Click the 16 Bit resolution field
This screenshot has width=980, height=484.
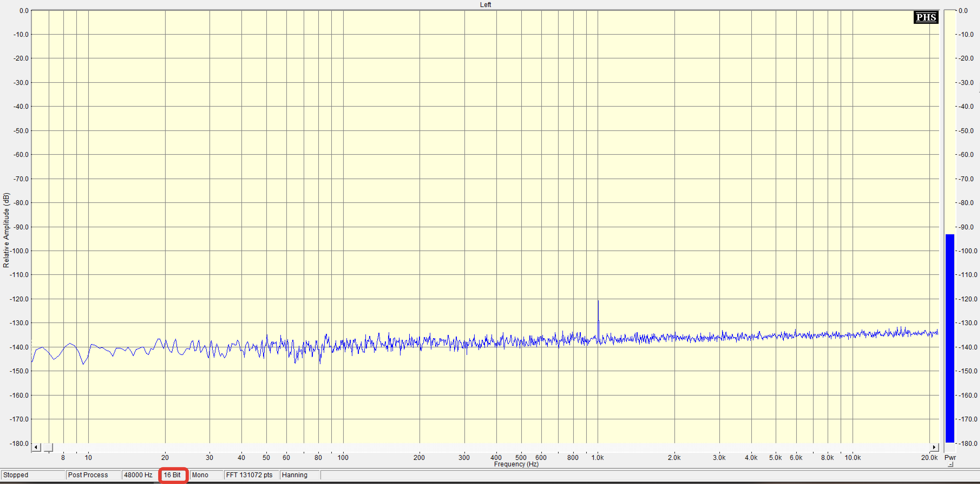172,475
